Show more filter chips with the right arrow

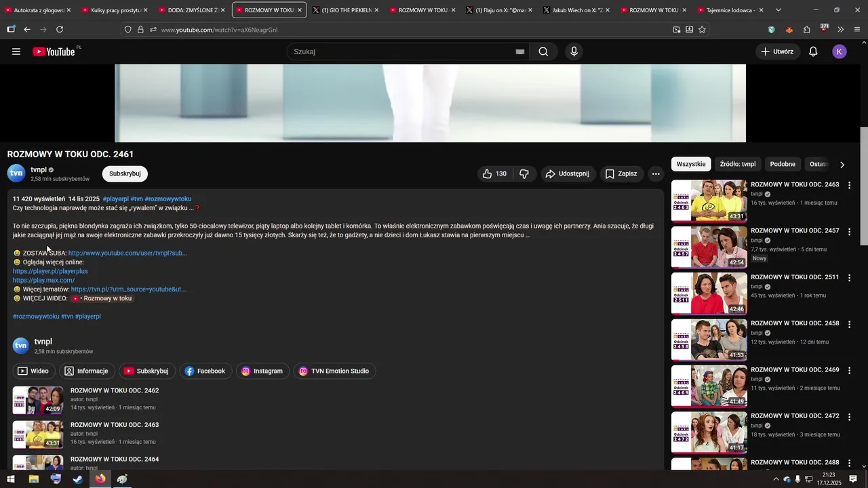tap(842, 165)
